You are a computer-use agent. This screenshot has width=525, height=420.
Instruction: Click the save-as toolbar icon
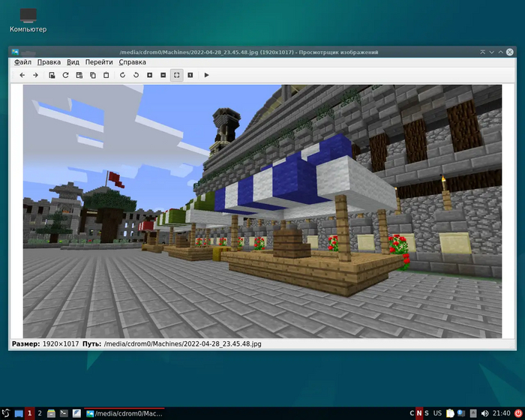(x=79, y=75)
